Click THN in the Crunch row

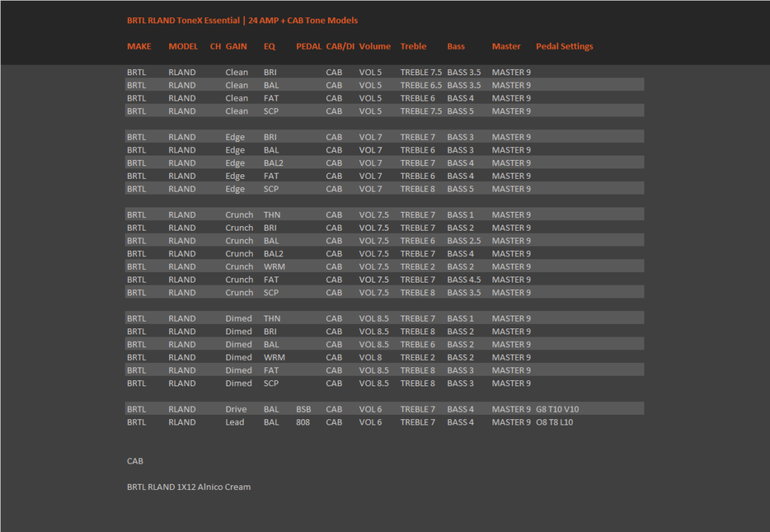click(x=272, y=215)
